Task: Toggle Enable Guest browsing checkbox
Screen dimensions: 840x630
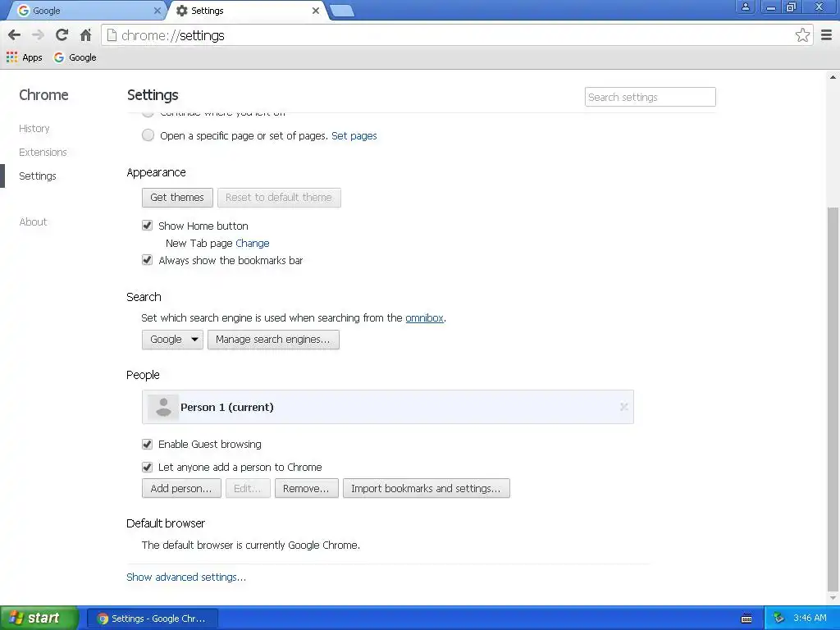Action: pyautogui.click(x=148, y=444)
